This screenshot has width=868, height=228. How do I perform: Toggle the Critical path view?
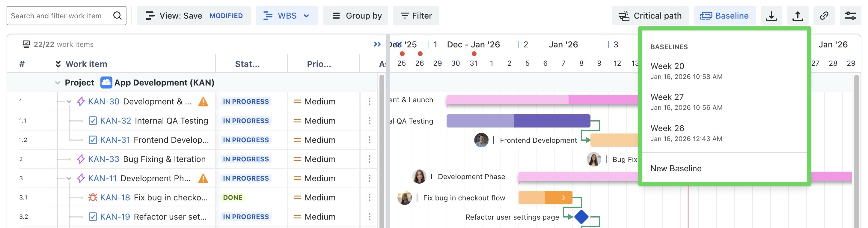tap(650, 16)
